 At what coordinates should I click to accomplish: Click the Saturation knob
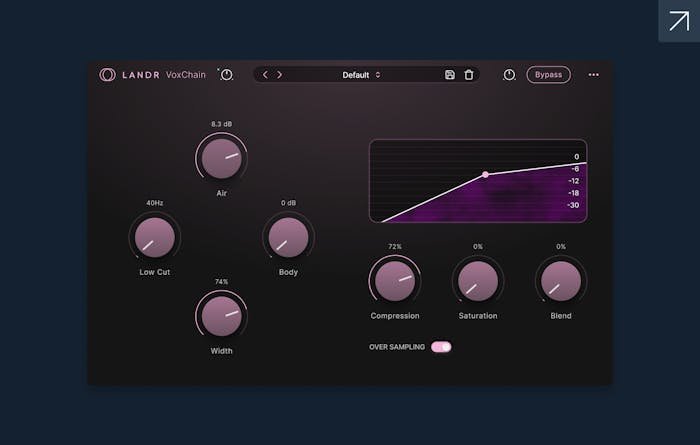478,281
